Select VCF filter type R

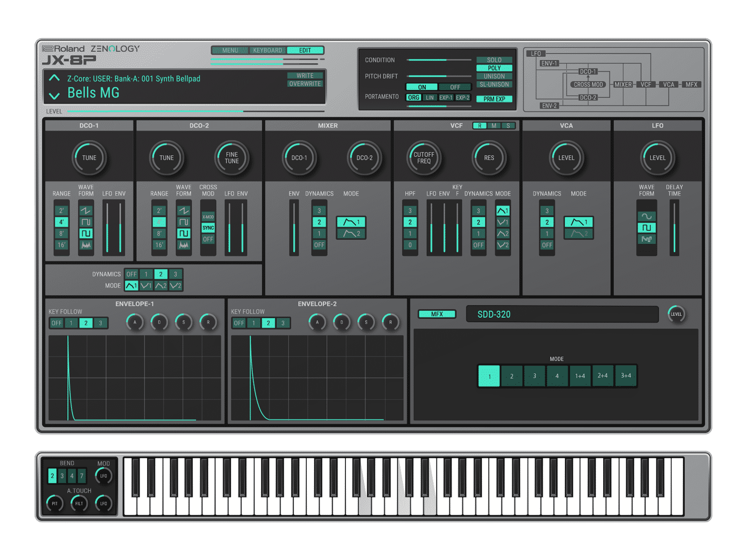(x=479, y=126)
